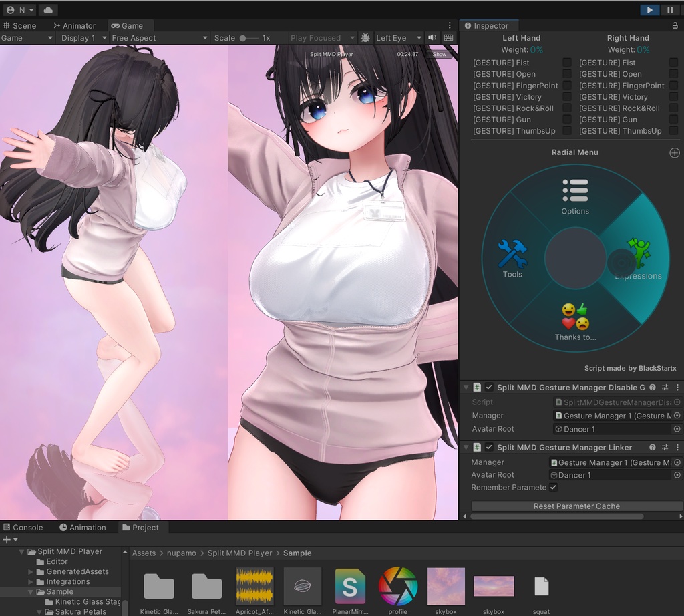Click Show button in Split MMD Player
Viewport: 684px width, 616px height.
[440, 55]
